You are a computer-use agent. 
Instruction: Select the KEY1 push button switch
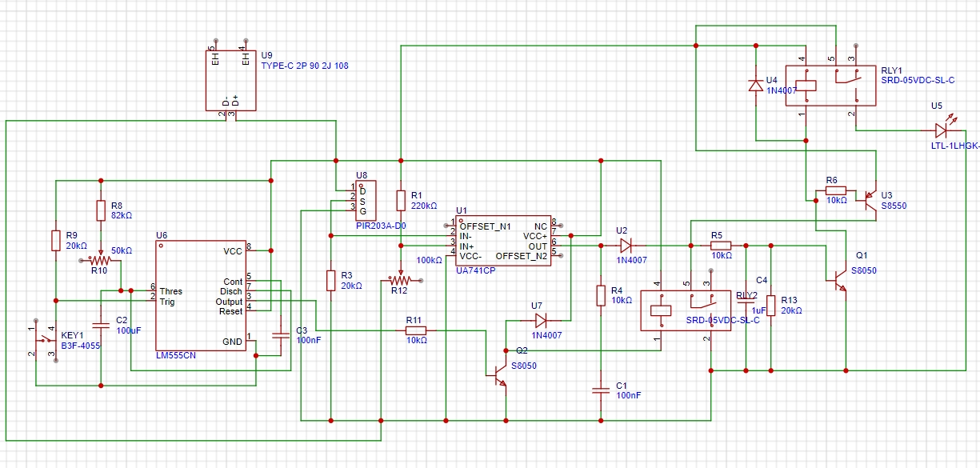[44, 344]
